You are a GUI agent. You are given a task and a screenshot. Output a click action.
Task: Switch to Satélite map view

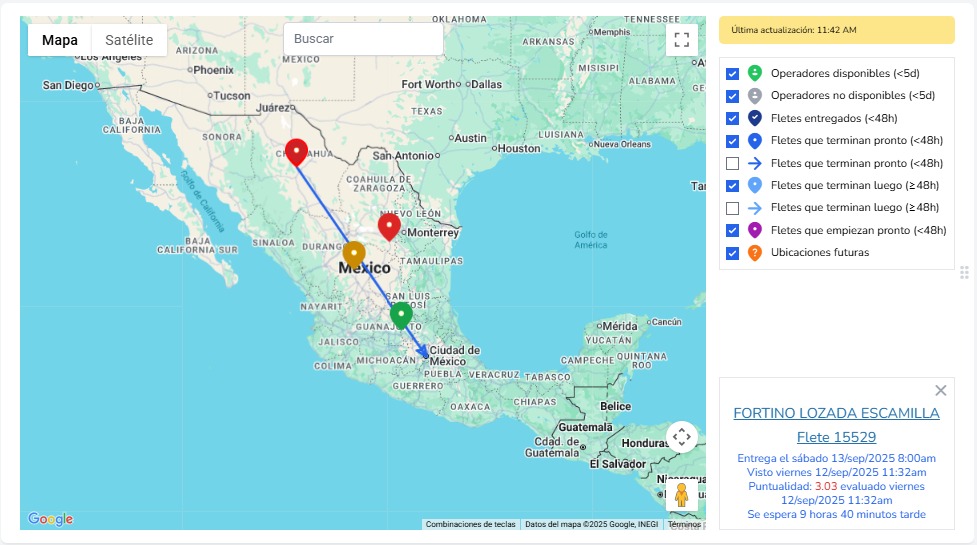[129, 40]
